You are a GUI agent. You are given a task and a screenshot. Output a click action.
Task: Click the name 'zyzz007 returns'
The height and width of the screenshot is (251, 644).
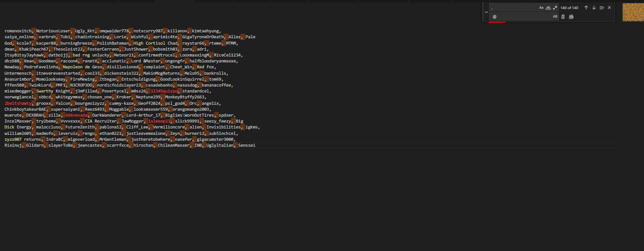pyautogui.click(x=23, y=139)
